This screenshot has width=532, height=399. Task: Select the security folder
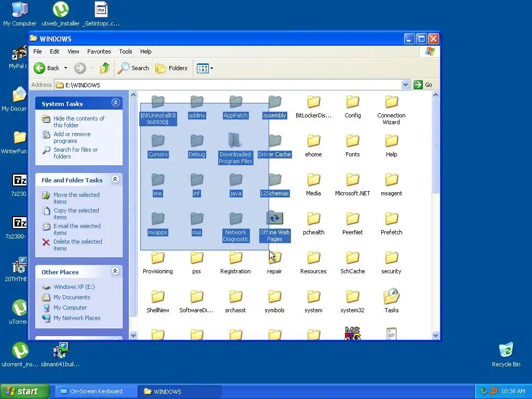point(391,263)
